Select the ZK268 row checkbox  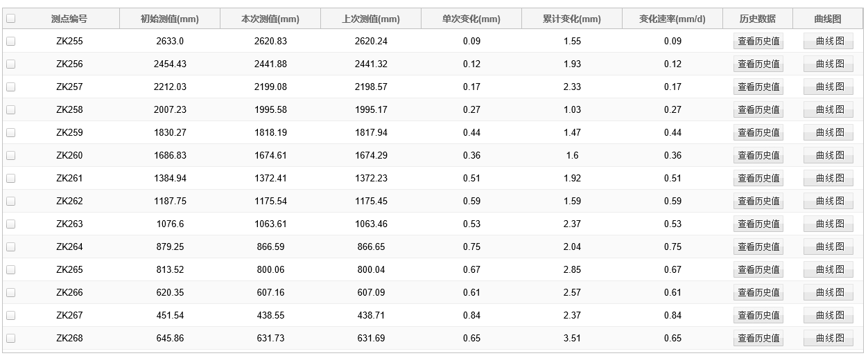point(10,338)
